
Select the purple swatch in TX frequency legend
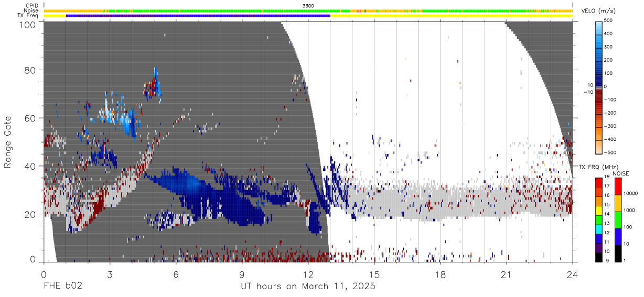tap(599, 247)
